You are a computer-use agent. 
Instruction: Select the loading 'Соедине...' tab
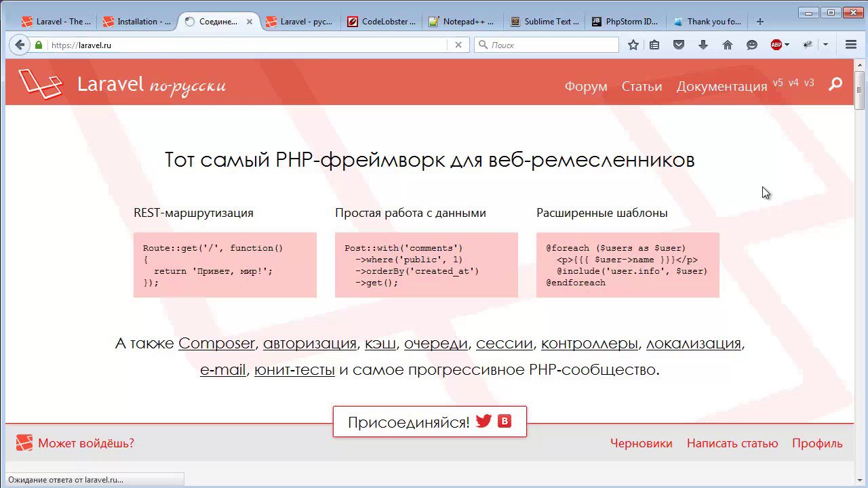218,22
